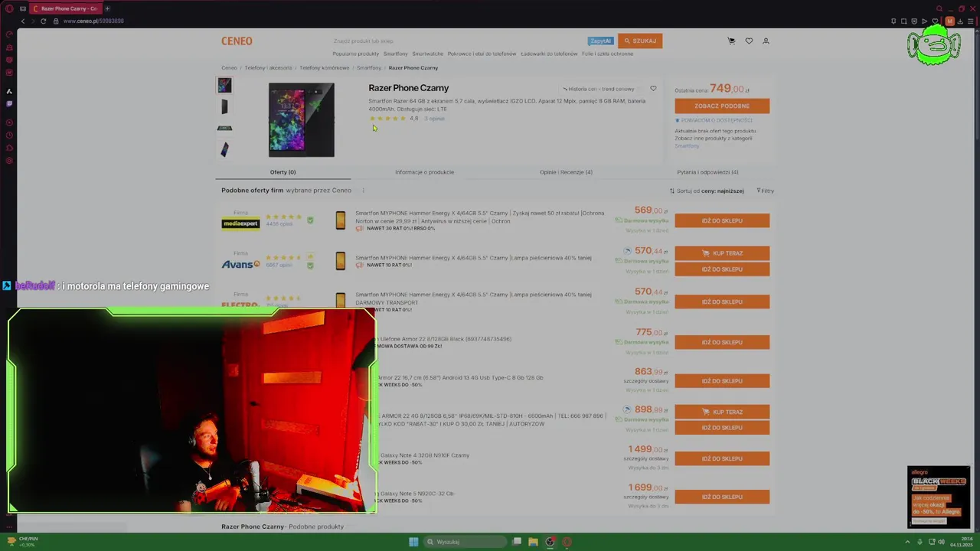This screenshot has width=980, height=551.
Task: Click the volume icon in system tray
Action: coord(941,542)
